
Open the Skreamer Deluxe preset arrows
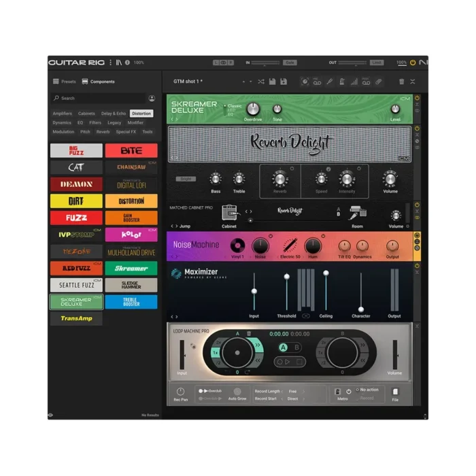(174, 120)
